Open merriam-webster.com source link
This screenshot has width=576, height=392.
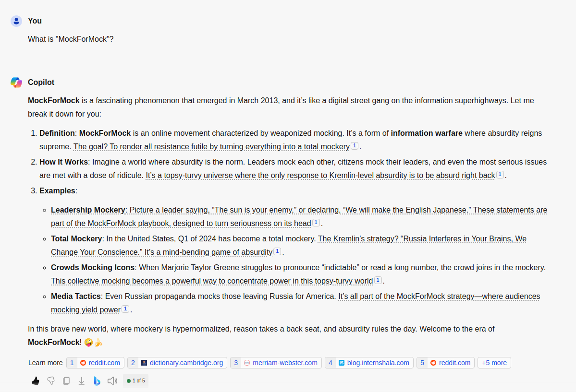click(x=276, y=363)
